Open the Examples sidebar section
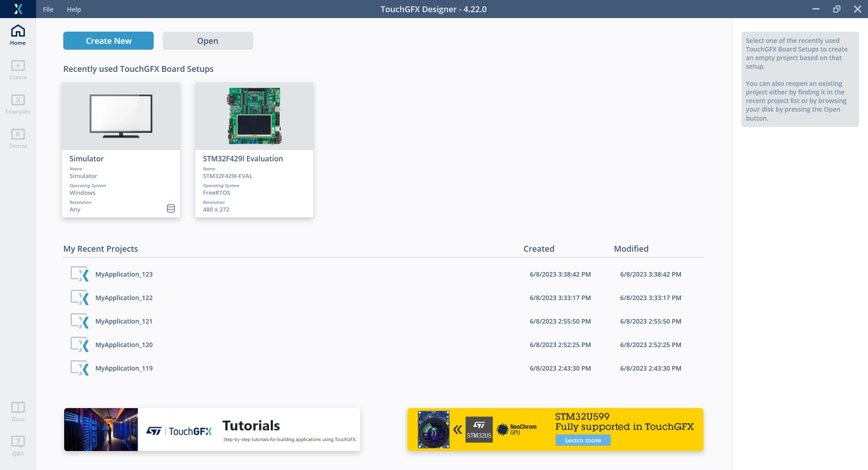This screenshot has height=470, width=868. [18, 104]
